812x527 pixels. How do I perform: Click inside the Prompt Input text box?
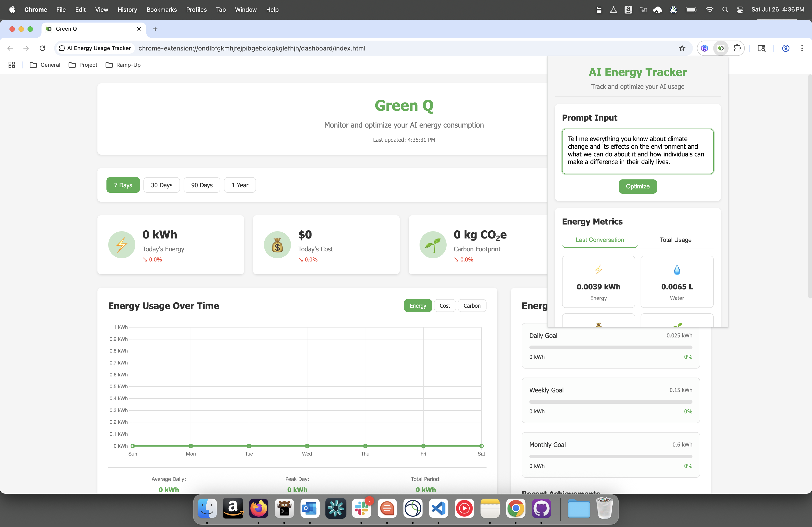637,151
